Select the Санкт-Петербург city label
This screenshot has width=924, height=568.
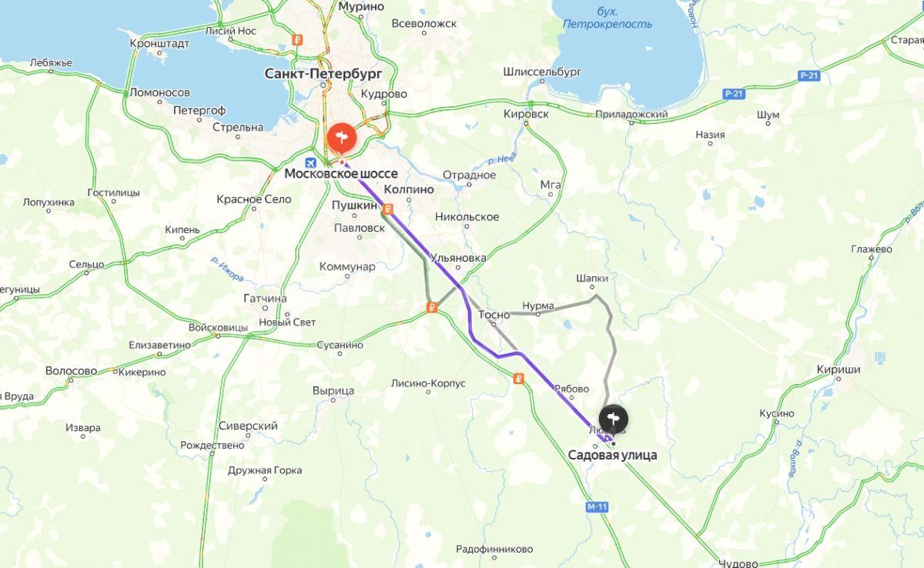323,74
